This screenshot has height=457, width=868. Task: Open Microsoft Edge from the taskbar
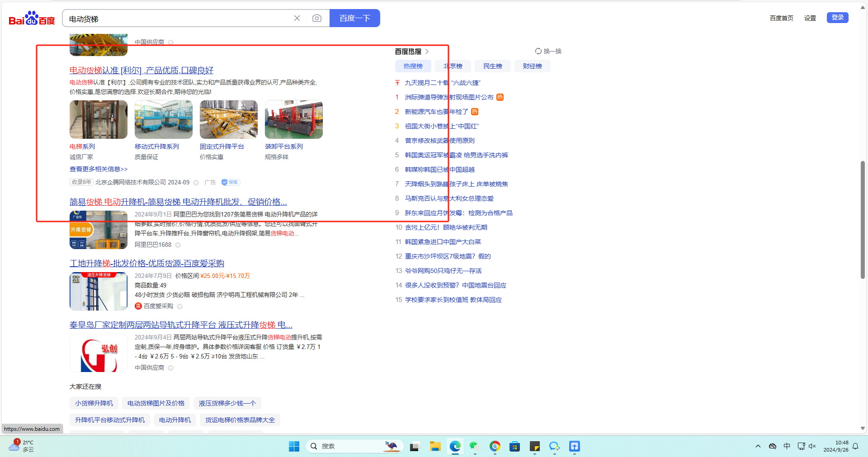point(455,447)
